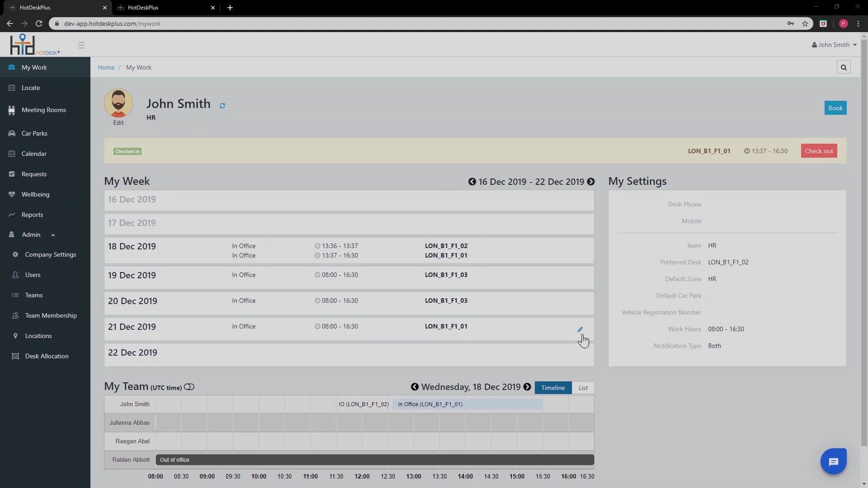868x488 pixels.
Task: Show previous day in My Team
Action: [415, 387]
